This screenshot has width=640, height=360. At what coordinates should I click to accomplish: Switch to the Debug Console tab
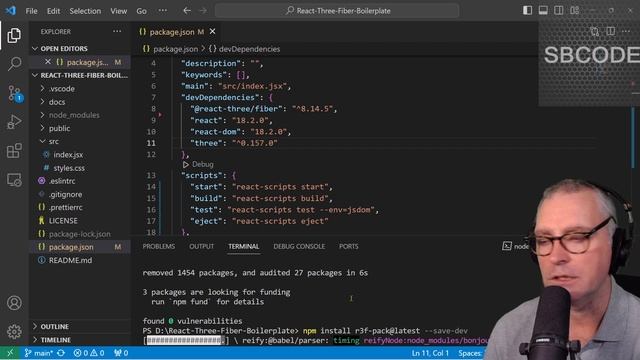299,247
